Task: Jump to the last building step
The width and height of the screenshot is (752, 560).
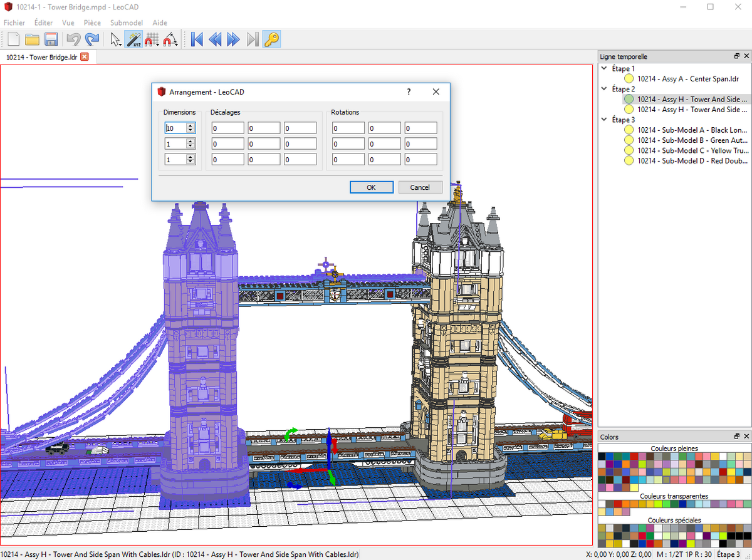Action: tap(253, 39)
